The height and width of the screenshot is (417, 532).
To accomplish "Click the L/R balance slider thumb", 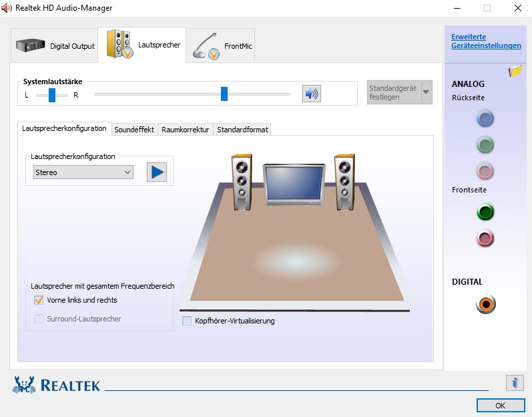I will (x=52, y=95).
